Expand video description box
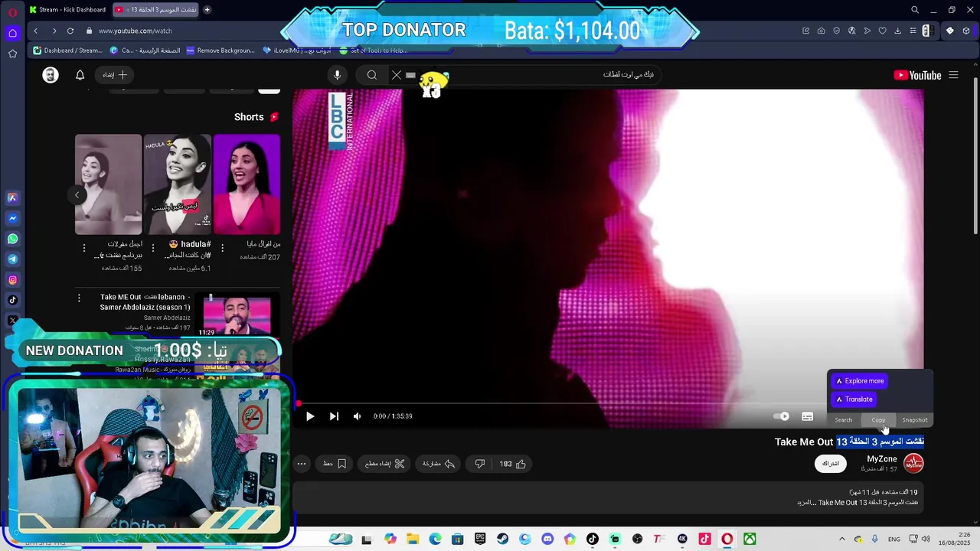980x551 pixels. [609, 497]
